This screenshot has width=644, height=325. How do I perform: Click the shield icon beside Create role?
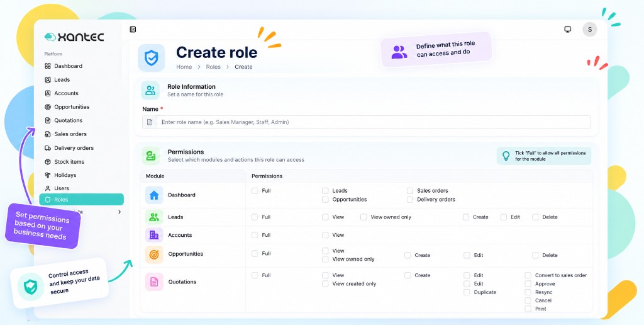click(151, 58)
